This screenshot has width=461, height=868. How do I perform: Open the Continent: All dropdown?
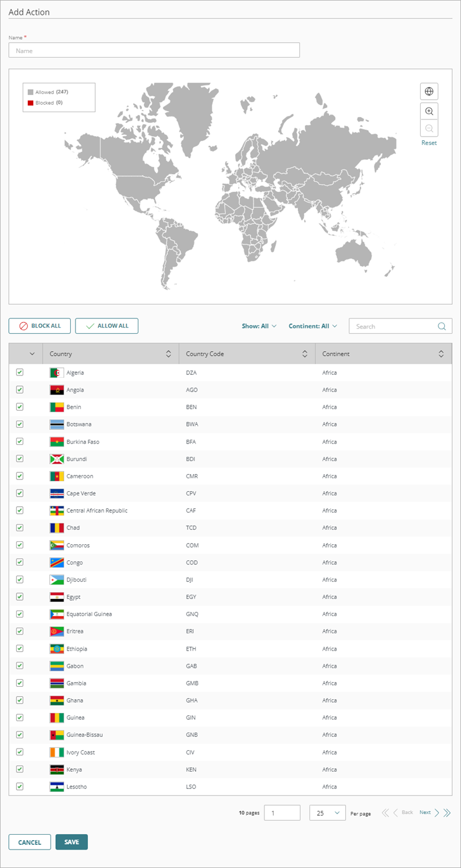point(312,326)
